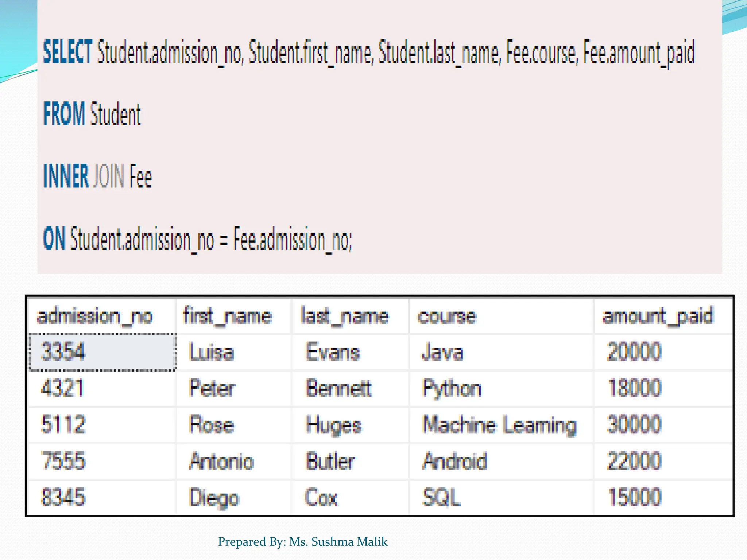Click the FROM keyword in the query
The height and width of the screenshot is (560, 747).
pos(64,114)
